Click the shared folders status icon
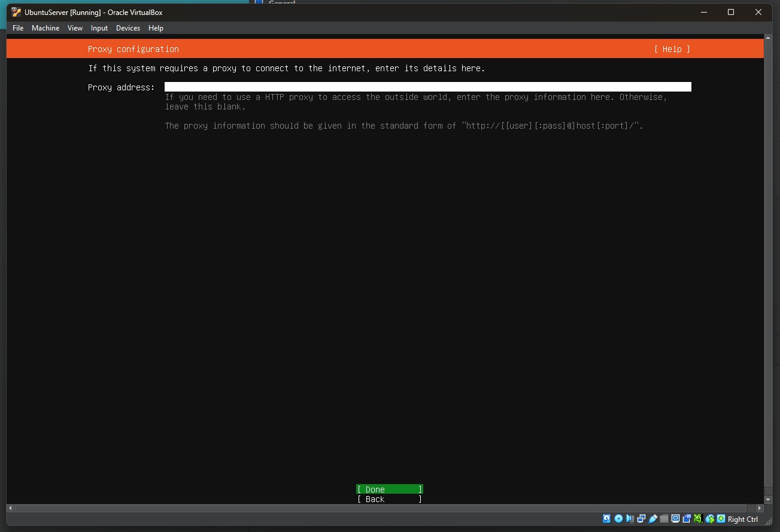Viewport: 780px width, 532px height. click(663, 519)
